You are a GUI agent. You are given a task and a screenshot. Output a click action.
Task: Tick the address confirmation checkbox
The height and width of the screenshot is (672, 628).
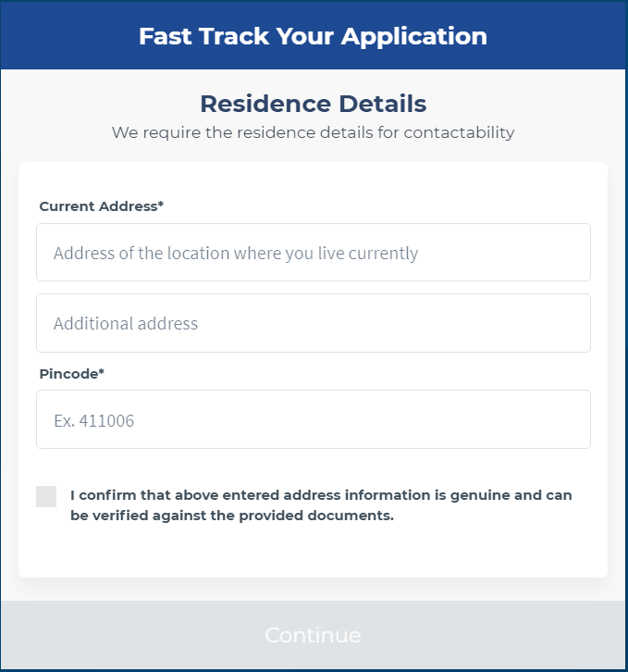pos(46,496)
